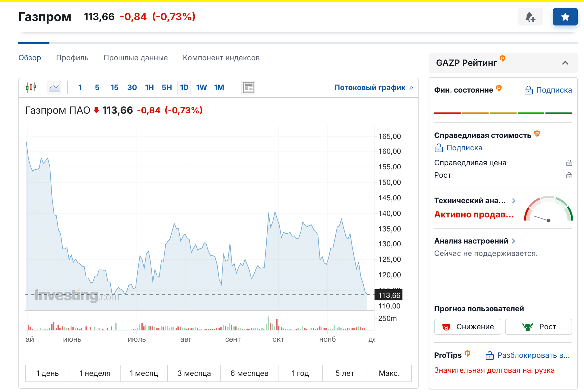This screenshot has width=584, height=392.
Task: Select the 1W chart interval
Action: pyautogui.click(x=201, y=88)
